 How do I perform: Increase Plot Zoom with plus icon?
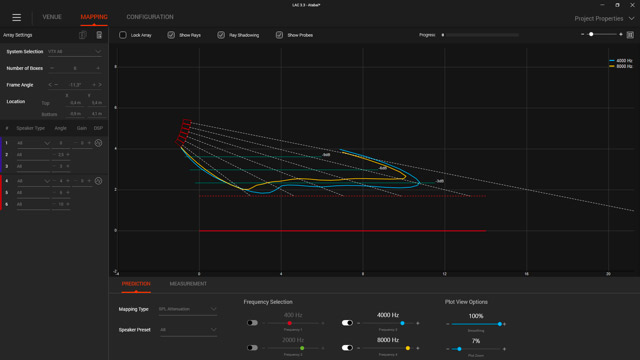504,349
